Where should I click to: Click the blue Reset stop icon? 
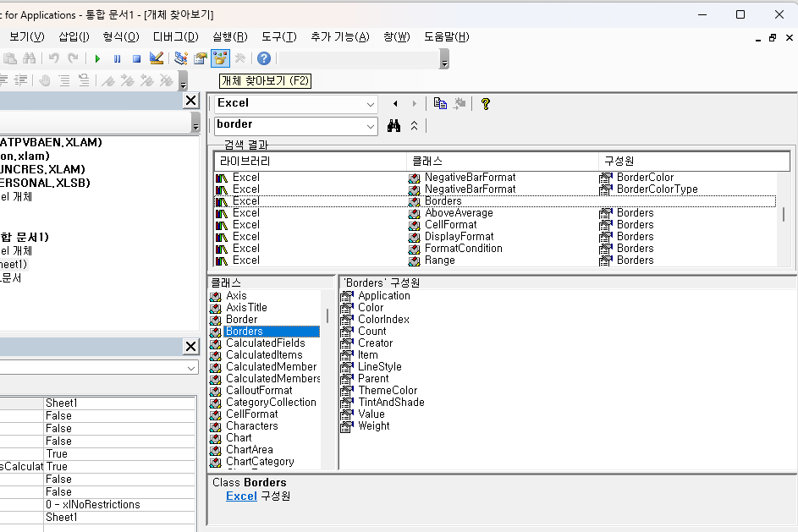136,58
